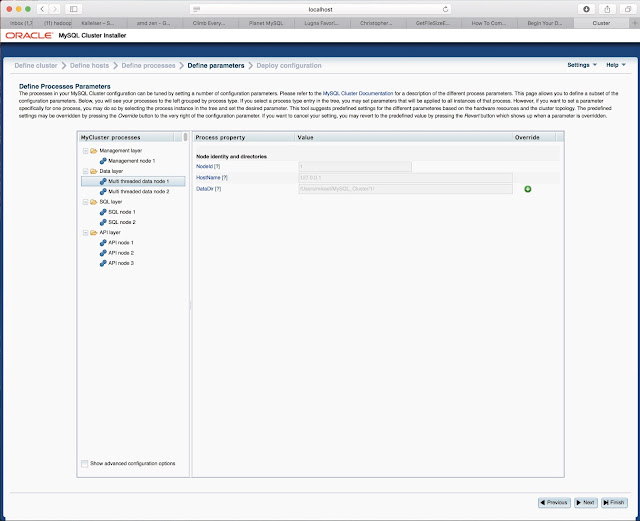Viewport: 640px width, 521px height.
Task: Enable Show advanced configuration options checkbox
Action: tap(84, 464)
